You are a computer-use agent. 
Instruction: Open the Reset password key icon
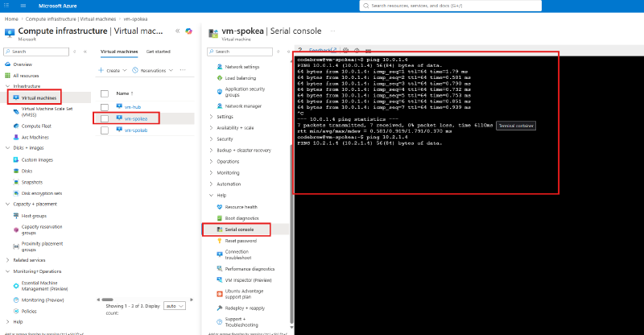[x=219, y=241]
